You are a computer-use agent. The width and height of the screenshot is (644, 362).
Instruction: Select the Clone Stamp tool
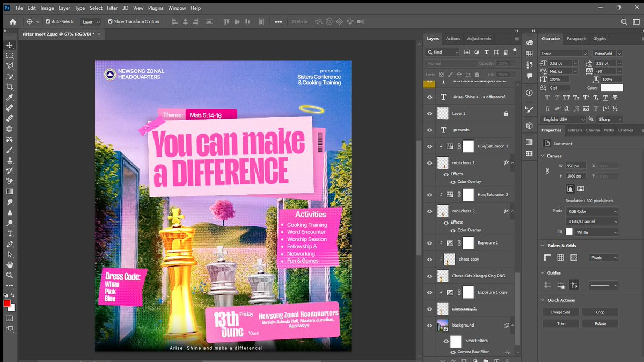coord(10,160)
